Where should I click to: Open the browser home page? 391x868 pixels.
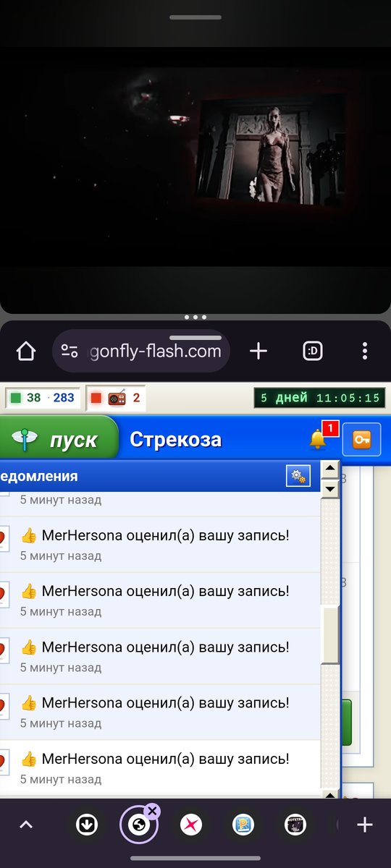pos(26,352)
